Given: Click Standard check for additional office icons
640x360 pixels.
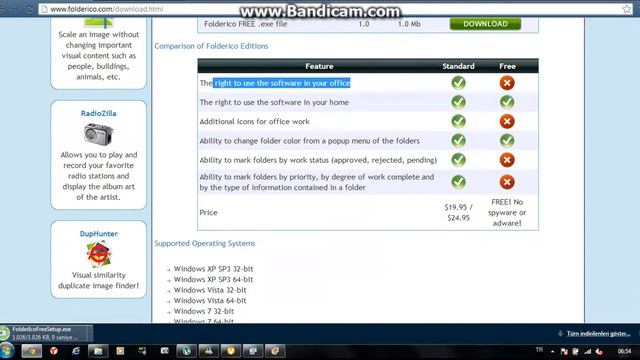Looking at the screenshot, I should pyautogui.click(x=458, y=121).
